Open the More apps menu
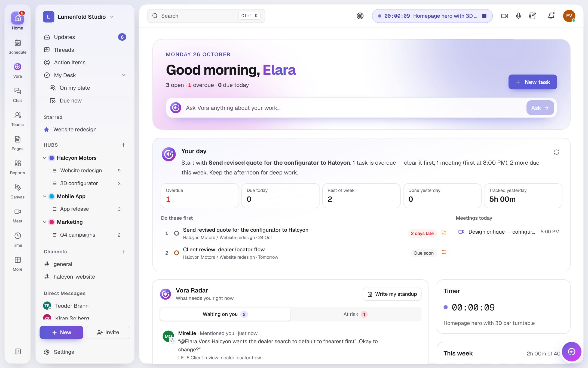The width and height of the screenshot is (588, 368). pos(17,264)
